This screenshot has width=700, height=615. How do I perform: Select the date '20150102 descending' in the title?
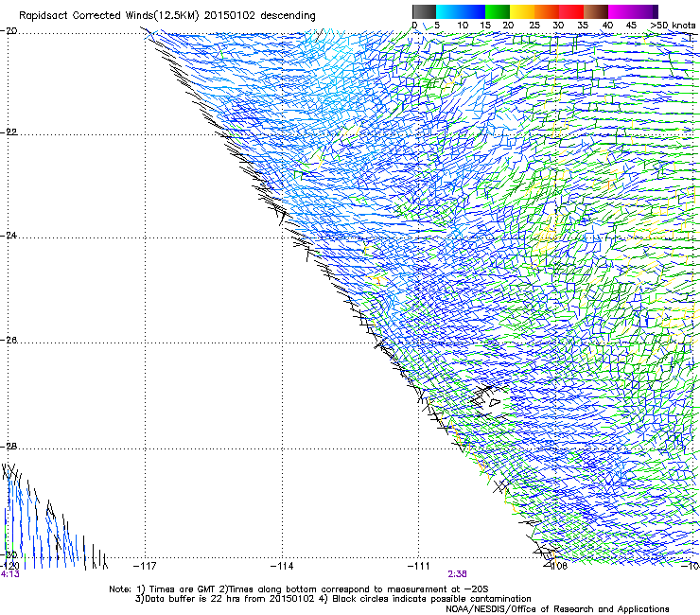coord(259,15)
